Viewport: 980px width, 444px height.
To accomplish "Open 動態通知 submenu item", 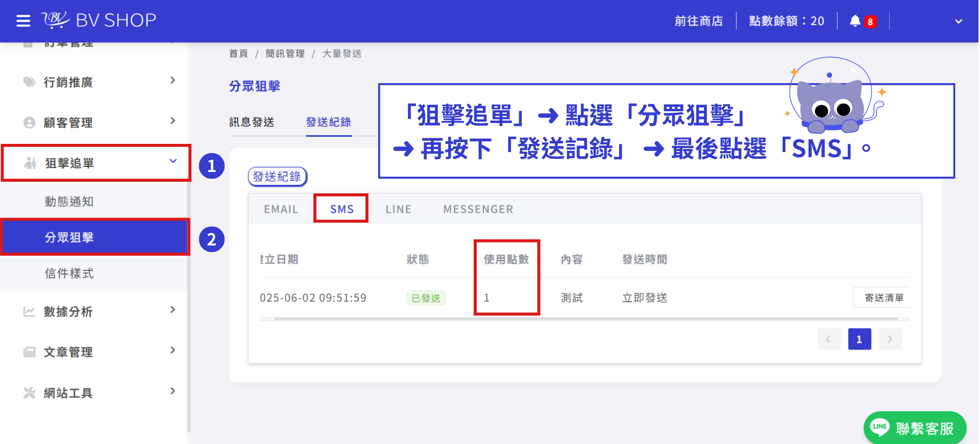I will (94, 202).
